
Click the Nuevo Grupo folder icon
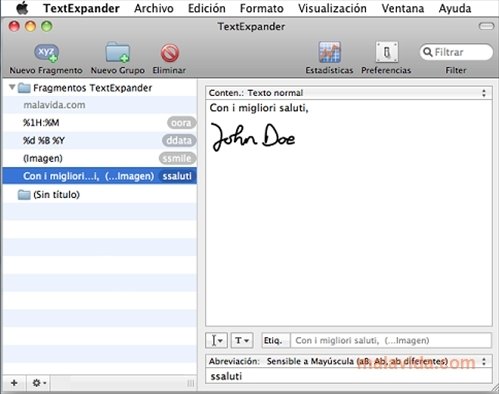117,52
